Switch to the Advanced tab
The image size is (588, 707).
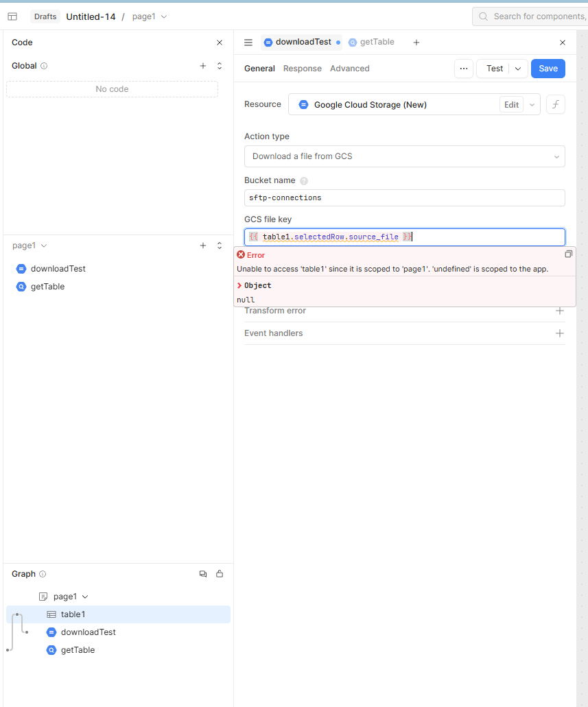click(x=349, y=69)
